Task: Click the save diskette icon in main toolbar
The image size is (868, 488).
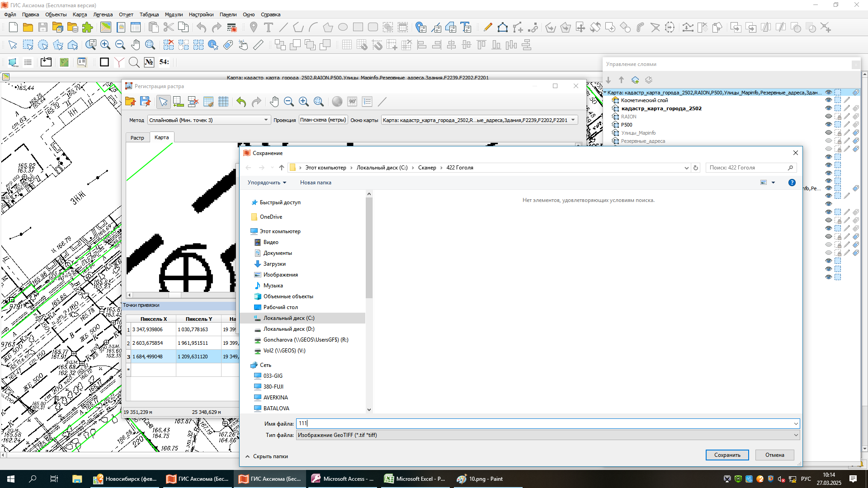Action: click(x=43, y=28)
